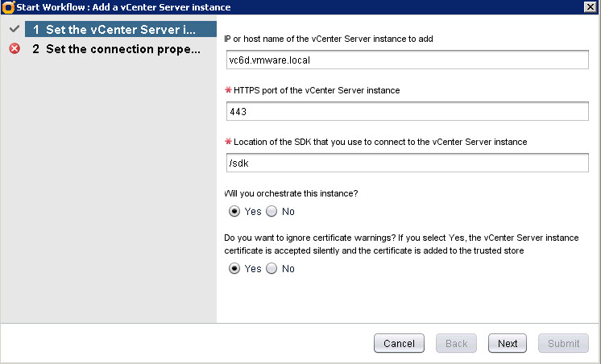Click the red asterisk beside SDK location label
Viewport: 601px width, 364px height.
point(227,142)
